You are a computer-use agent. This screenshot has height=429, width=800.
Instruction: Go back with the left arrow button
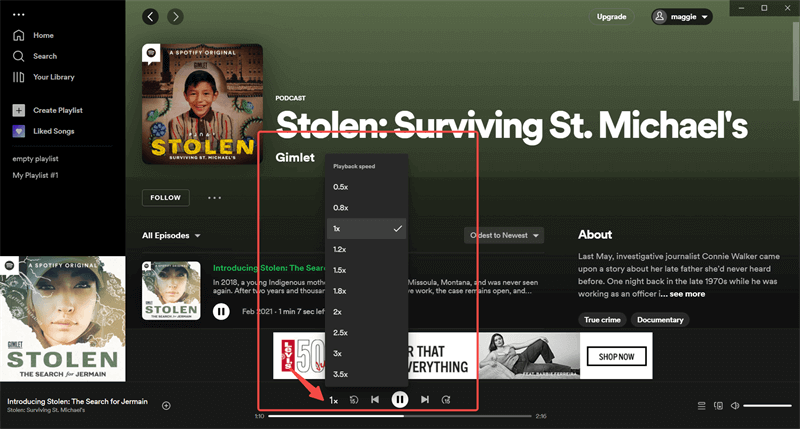(151, 17)
